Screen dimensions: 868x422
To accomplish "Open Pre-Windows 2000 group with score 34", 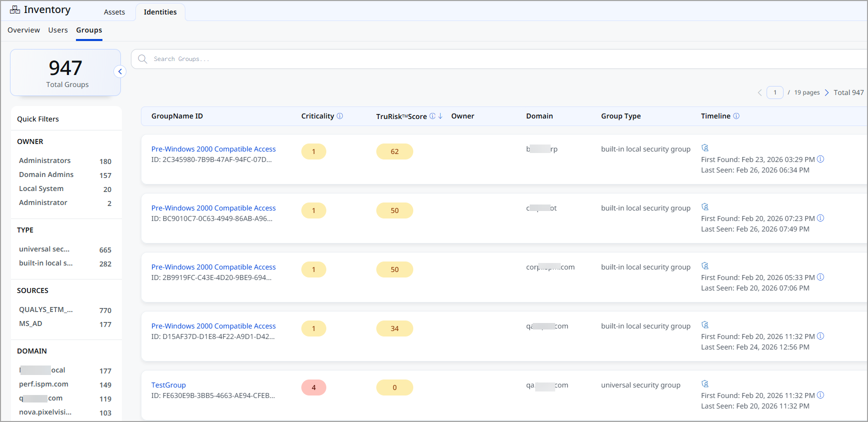I will tap(213, 326).
